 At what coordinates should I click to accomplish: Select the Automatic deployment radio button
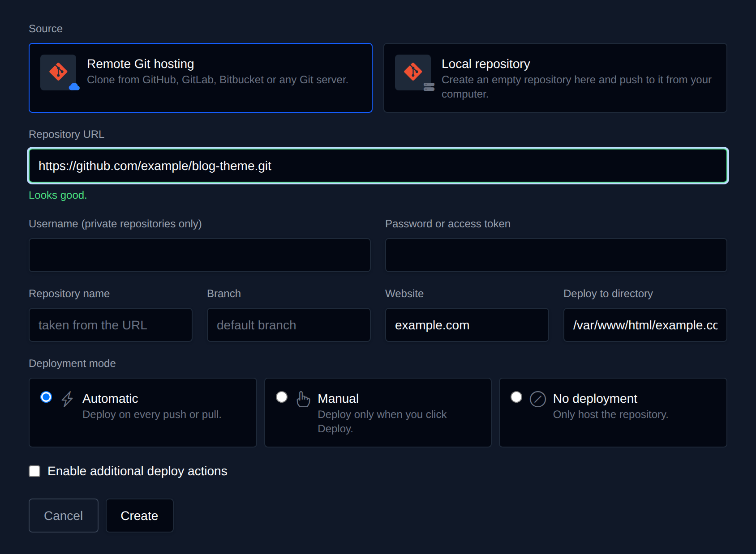click(x=46, y=397)
